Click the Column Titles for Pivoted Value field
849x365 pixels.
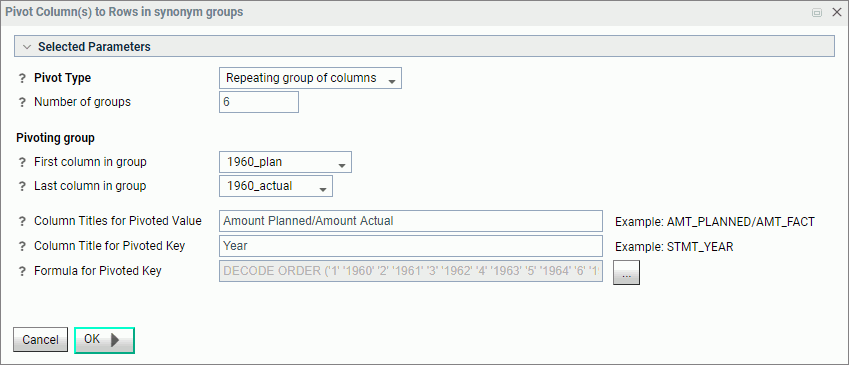411,221
